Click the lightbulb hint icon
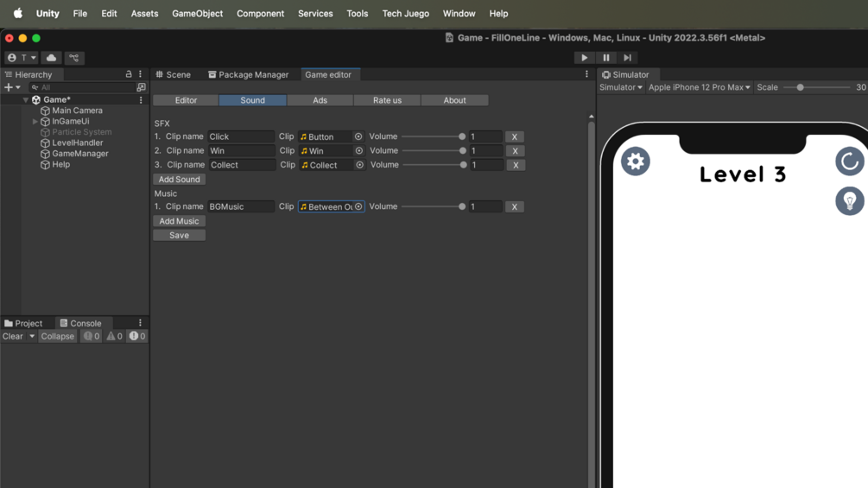Screen dimensions: 868x488 coord(850,201)
